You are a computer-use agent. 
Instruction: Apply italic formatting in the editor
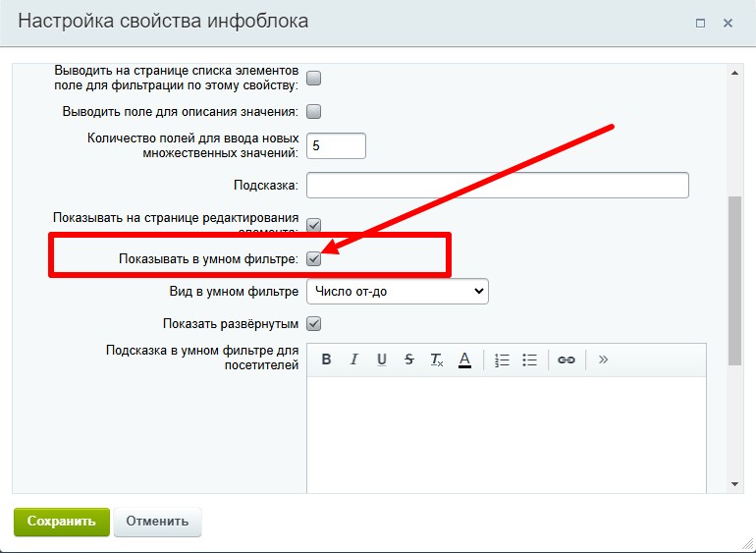pos(354,359)
